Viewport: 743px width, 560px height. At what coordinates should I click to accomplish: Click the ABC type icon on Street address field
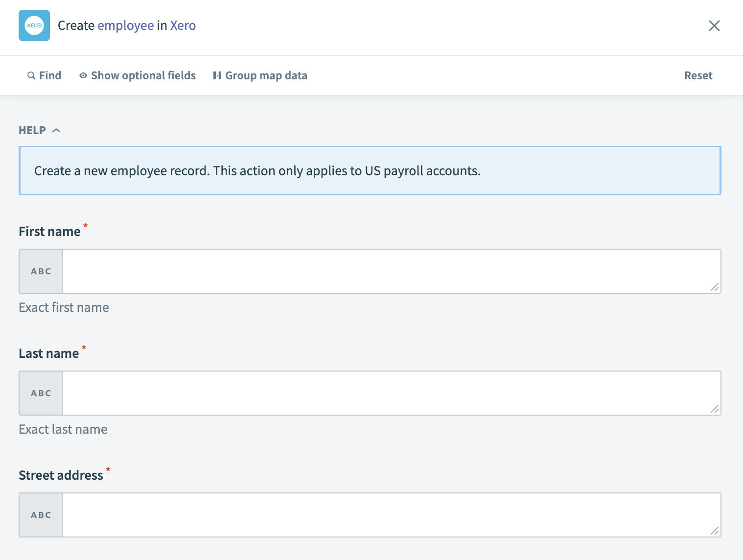[41, 514]
